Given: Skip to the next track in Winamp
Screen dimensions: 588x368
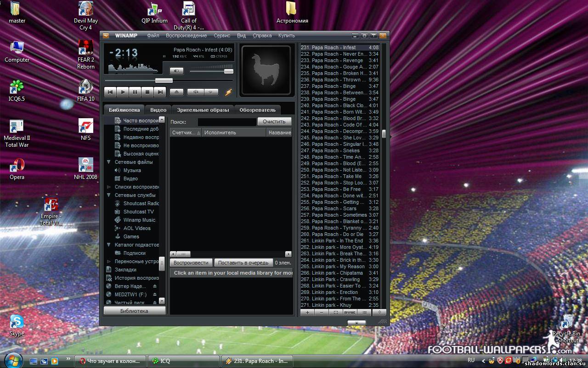Looking at the screenshot, I should tap(160, 92).
